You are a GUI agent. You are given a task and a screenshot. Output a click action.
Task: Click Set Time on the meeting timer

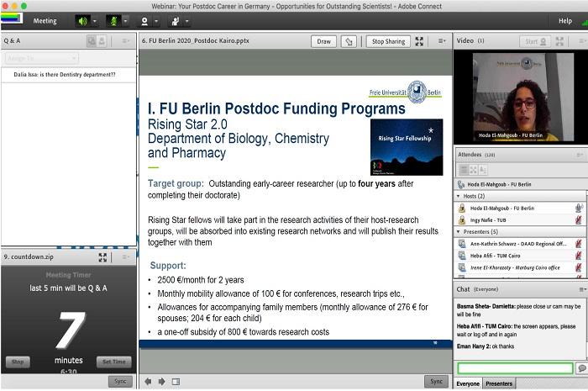(114, 362)
